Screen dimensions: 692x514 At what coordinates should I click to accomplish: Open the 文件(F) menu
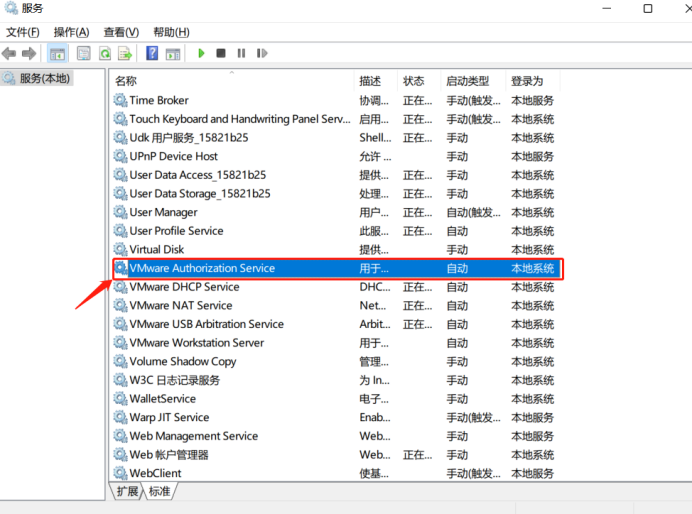pyautogui.click(x=23, y=32)
